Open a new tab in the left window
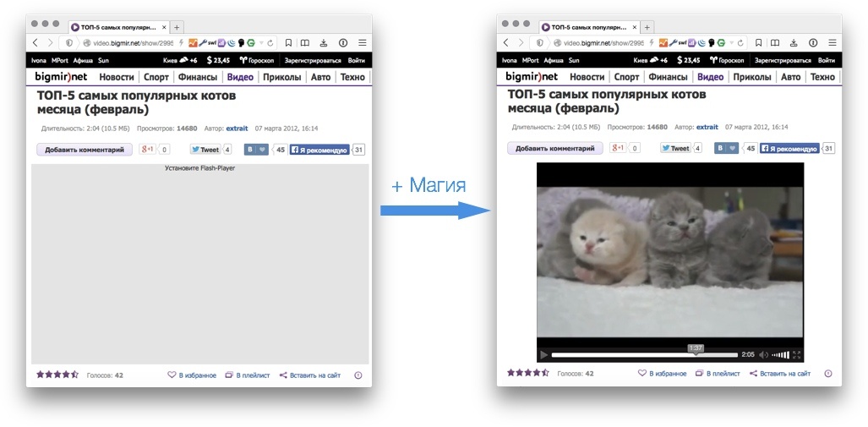Screen dimensions: 868x427 pos(177,26)
